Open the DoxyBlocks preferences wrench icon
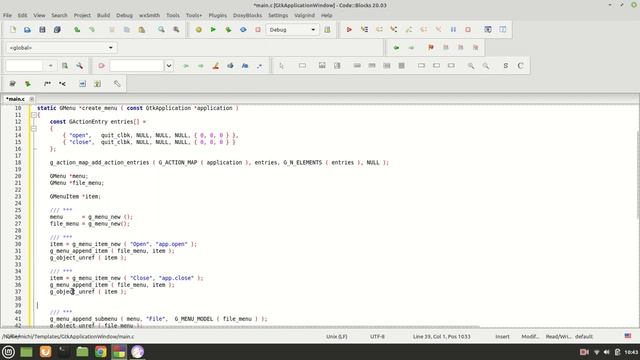This screenshot has height=360, width=640. pos(117,84)
